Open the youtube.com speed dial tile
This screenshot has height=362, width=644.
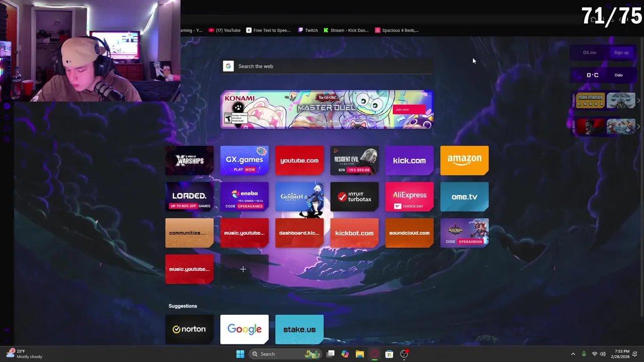click(299, 160)
